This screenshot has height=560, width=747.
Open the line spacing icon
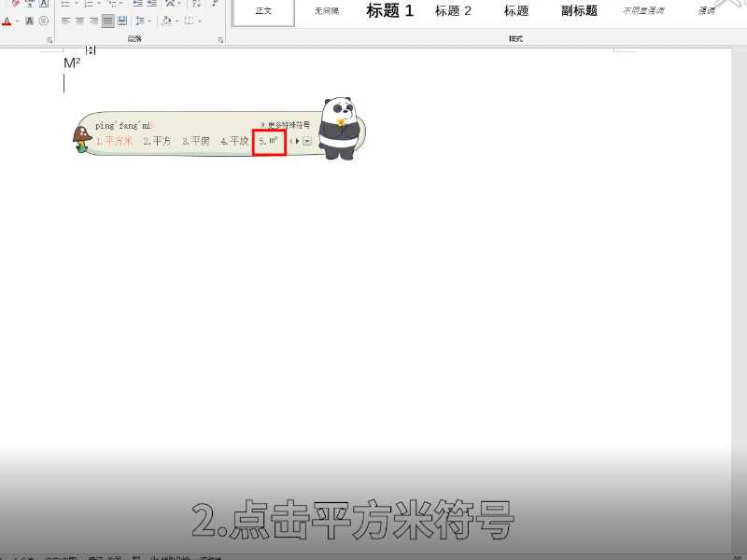[140, 21]
